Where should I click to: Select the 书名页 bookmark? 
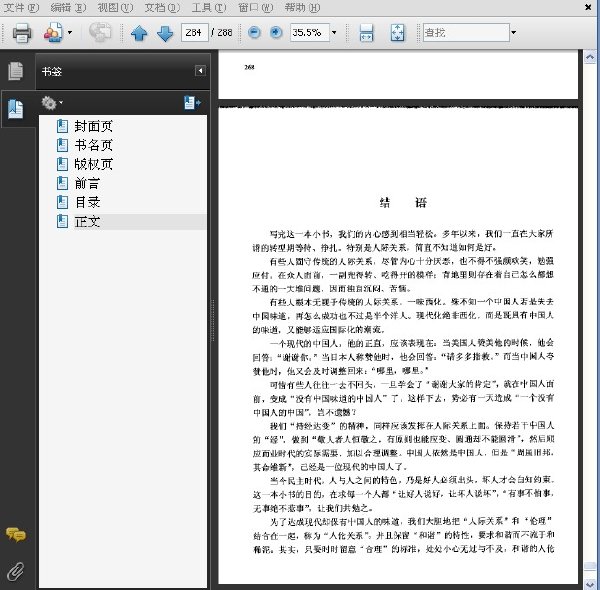(94, 145)
